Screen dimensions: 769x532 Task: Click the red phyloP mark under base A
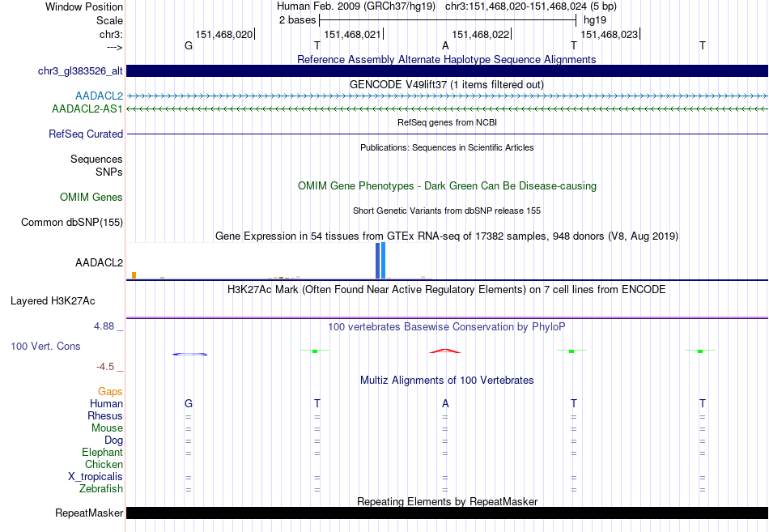[x=445, y=351]
